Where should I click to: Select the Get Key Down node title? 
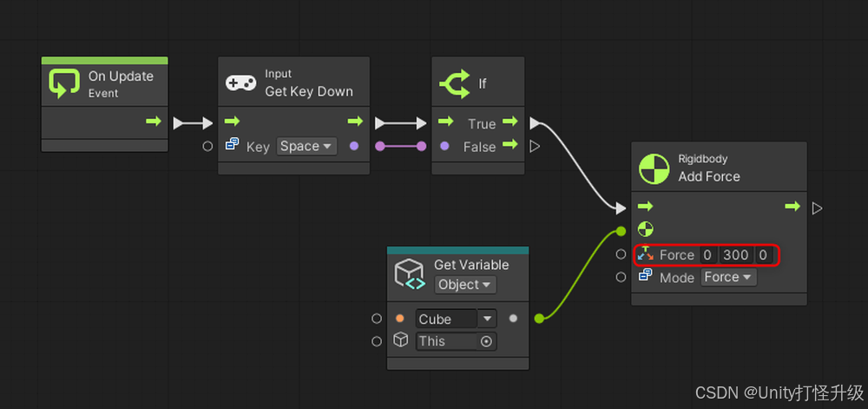[x=309, y=91]
